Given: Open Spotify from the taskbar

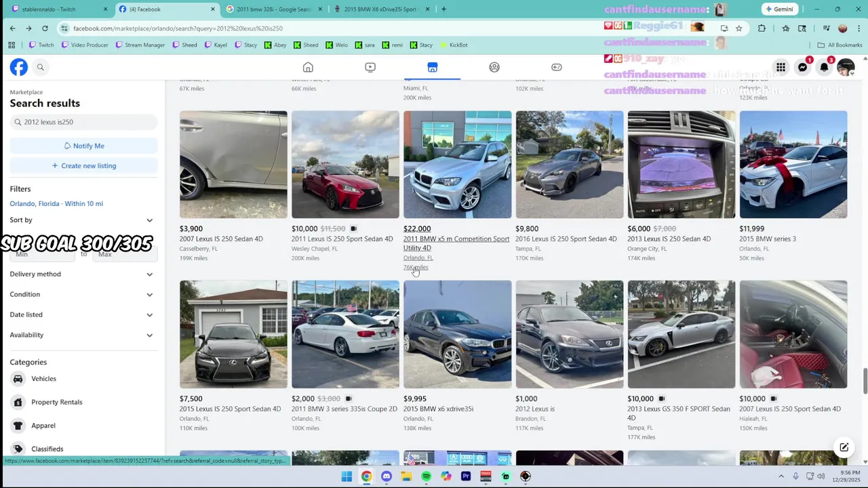Looking at the screenshot, I should [x=426, y=476].
